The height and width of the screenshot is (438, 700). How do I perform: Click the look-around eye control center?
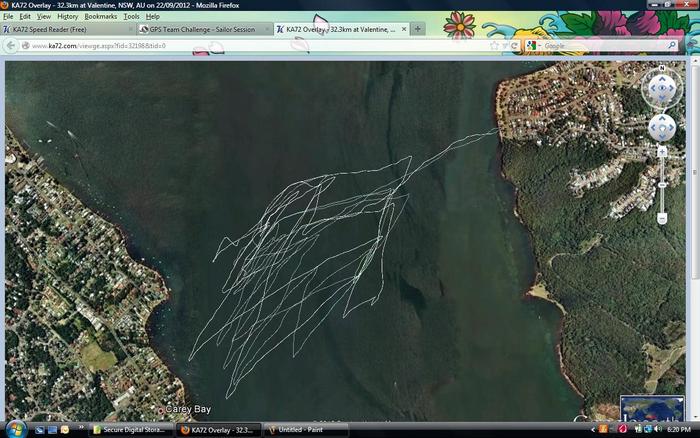pyautogui.click(x=661, y=89)
